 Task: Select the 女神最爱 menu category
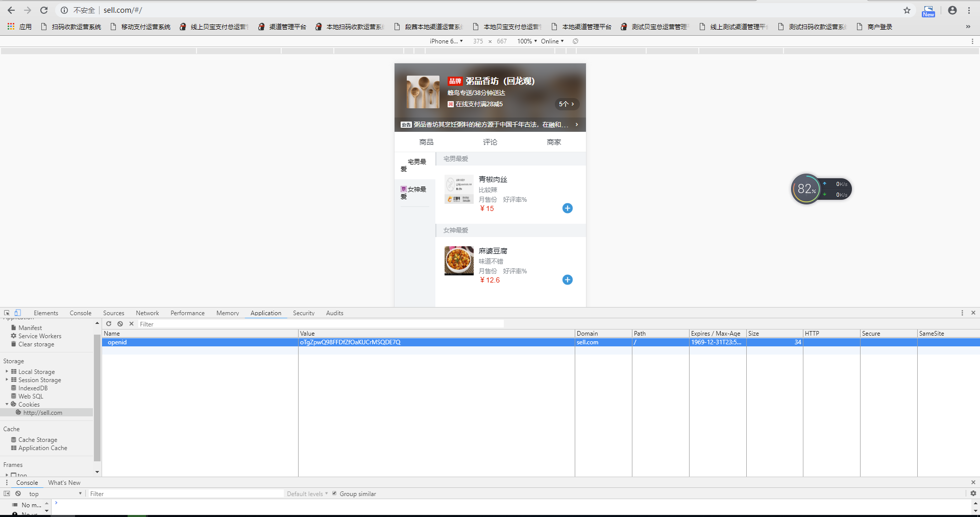point(415,193)
